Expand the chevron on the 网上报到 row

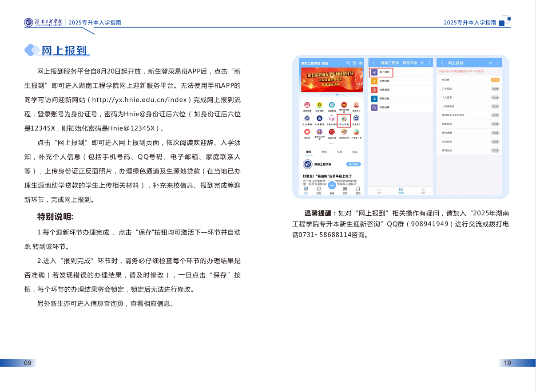430,72
